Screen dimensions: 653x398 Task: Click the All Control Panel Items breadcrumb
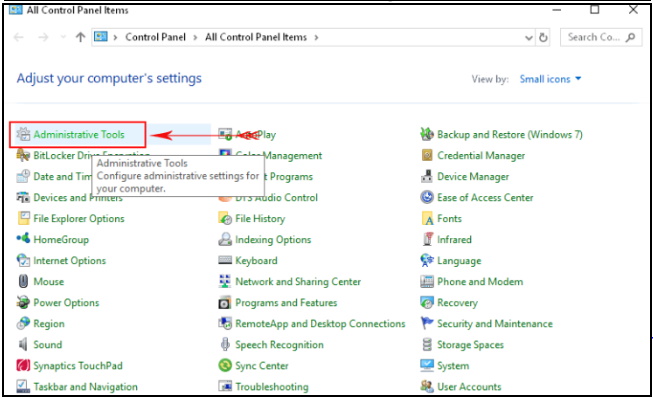click(x=256, y=37)
